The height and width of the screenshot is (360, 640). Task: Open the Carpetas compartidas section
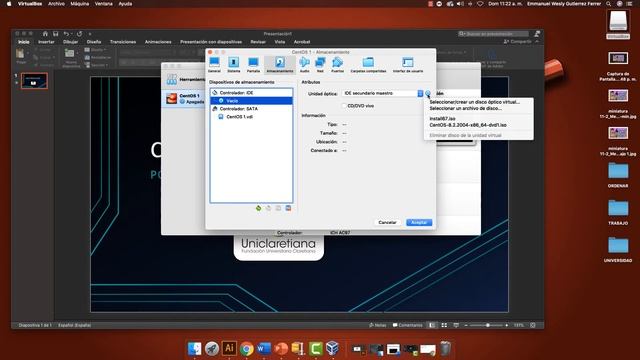[x=368, y=65]
